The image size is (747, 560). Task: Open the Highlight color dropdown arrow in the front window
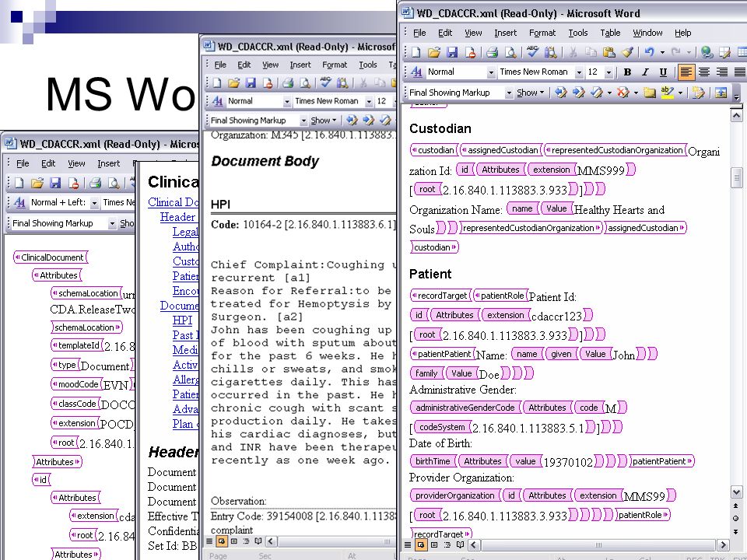[680, 93]
